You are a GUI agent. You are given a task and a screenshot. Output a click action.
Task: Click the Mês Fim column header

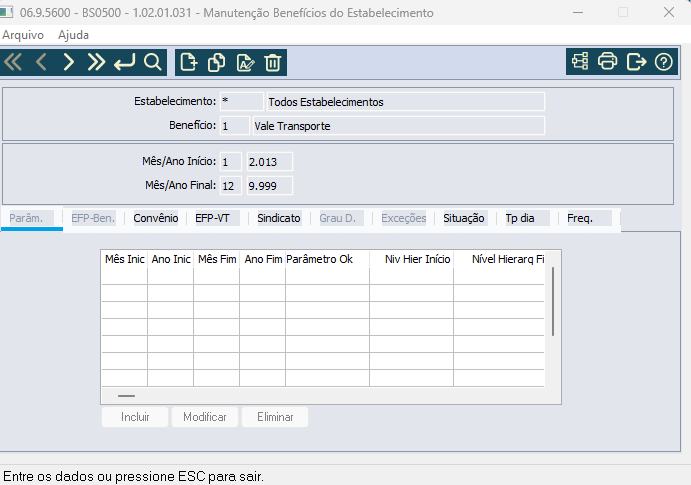pyautogui.click(x=217, y=259)
